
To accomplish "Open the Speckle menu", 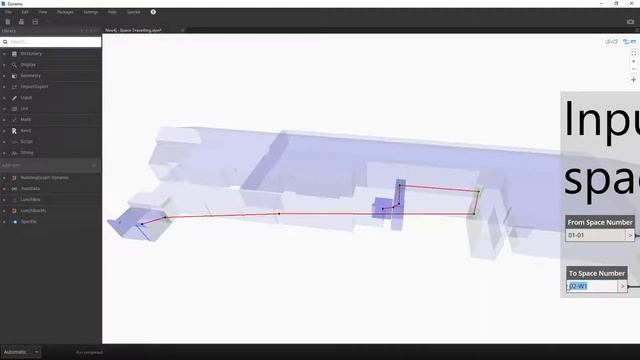I will tap(133, 12).
